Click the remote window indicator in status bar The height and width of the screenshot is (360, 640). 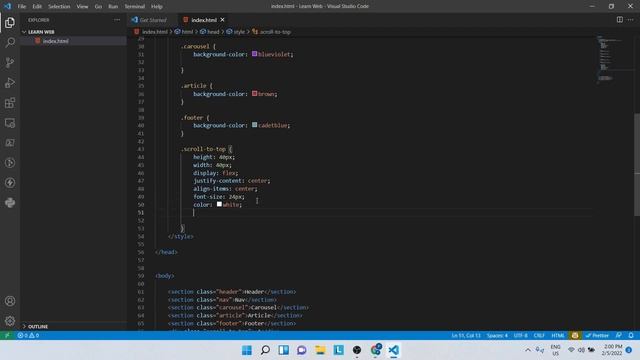(7, 335)
